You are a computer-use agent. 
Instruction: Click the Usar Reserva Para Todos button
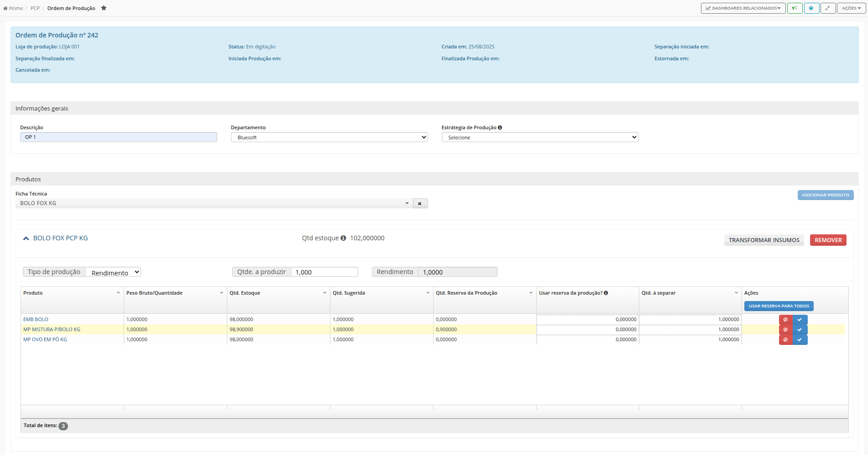(x=779, y=306)
